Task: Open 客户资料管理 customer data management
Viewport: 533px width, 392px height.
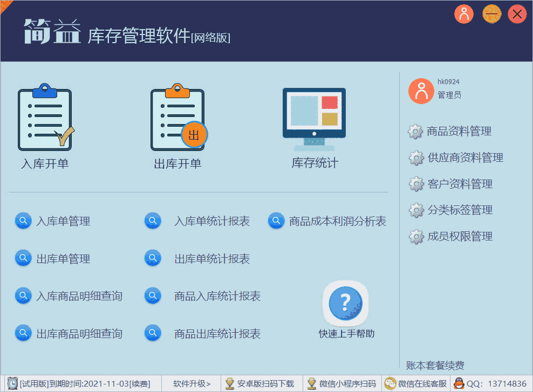Action: (415, 184)
